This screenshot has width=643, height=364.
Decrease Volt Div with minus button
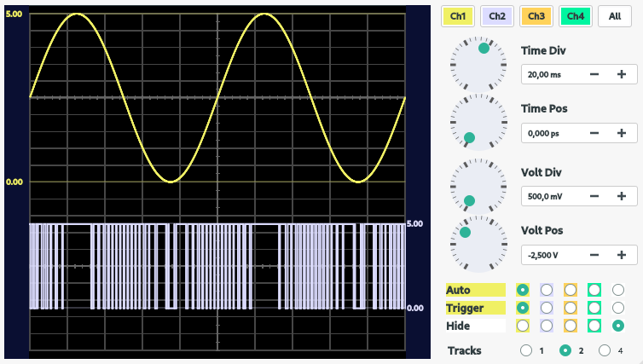click(594, 196)
